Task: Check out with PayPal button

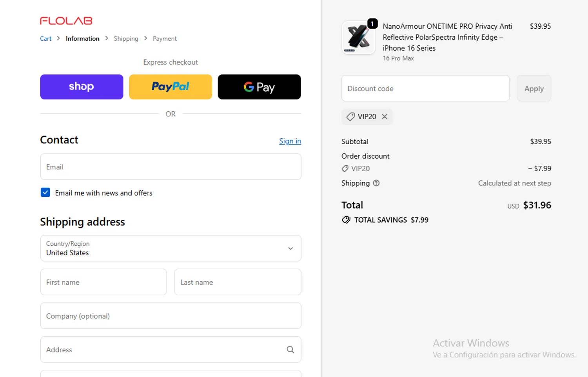Action: point(171,87)
